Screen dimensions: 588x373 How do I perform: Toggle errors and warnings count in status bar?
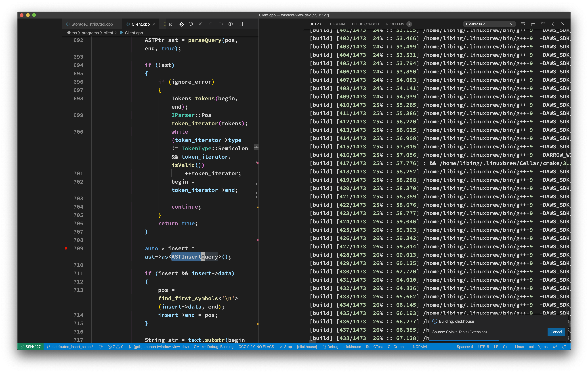[x=115, y=347]
